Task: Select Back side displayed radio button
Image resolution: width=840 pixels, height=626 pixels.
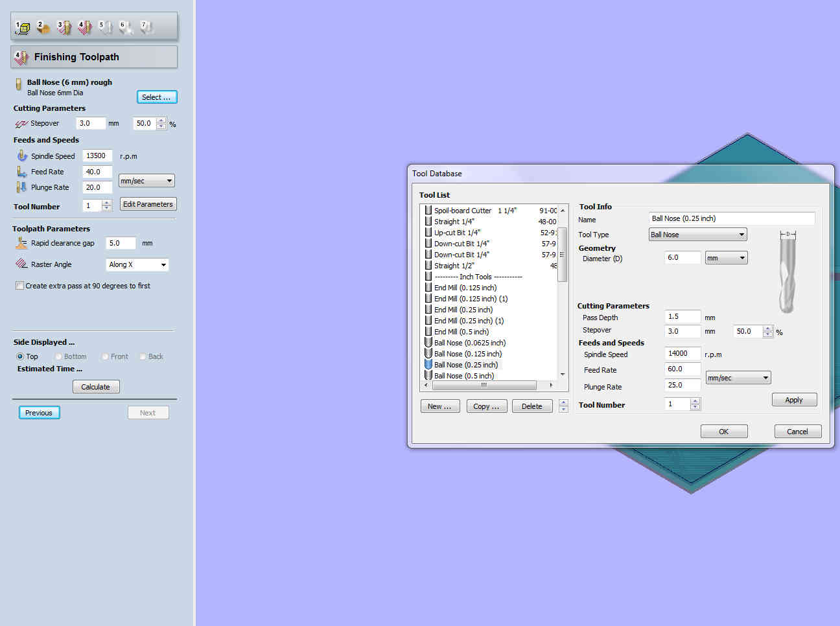Action: [143, 356]
